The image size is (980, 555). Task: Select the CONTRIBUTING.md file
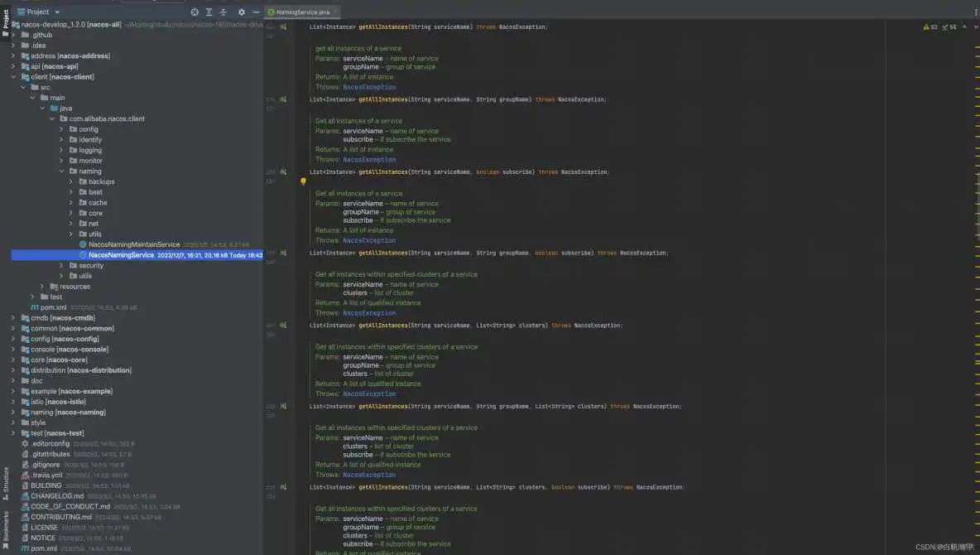pyautogui.click(x=61, y=517)
